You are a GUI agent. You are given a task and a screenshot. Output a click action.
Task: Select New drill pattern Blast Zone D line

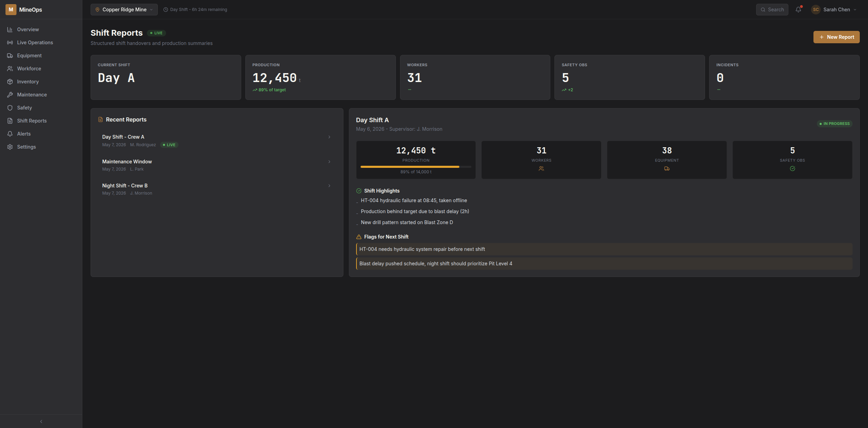(407, 222)
